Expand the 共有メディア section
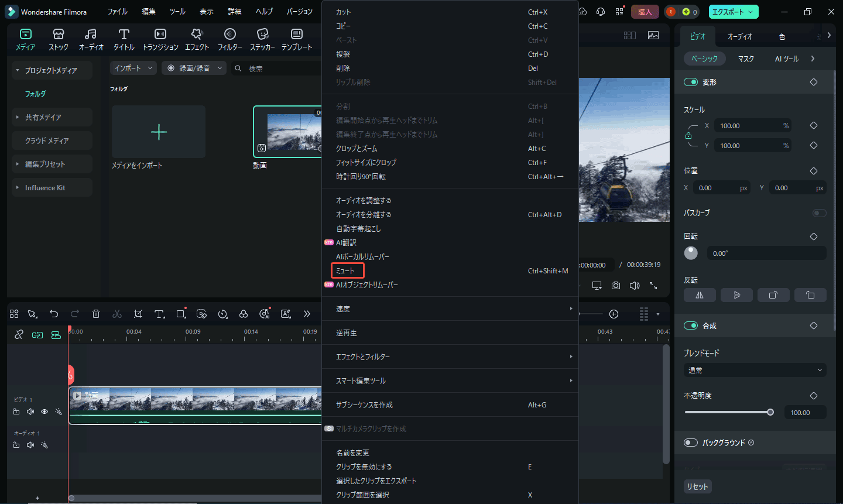The width and height of the screenshot is (843, 504). tap(18, 117)
